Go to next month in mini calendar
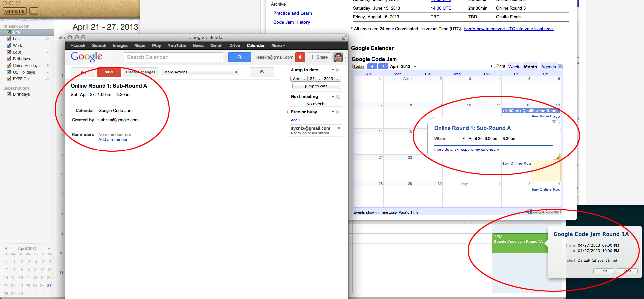The image size is (644, 299). 49,248
